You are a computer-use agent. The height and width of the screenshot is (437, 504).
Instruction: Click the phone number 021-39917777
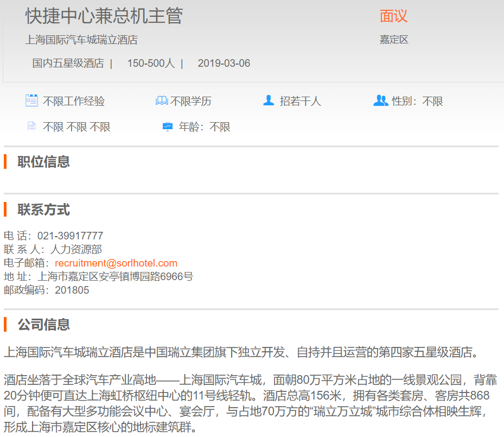[70, 236]
